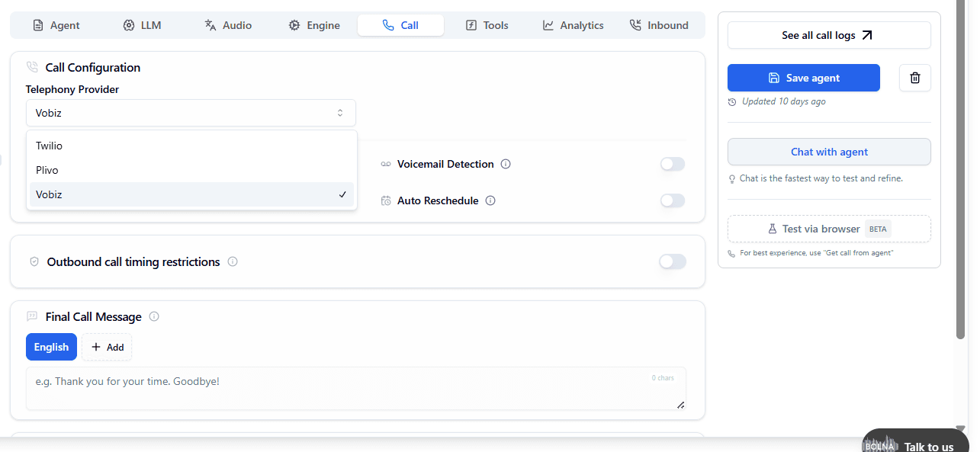Enable Outbound call timing restrictions
Screen dimensions: 980x452
point(672,261)
